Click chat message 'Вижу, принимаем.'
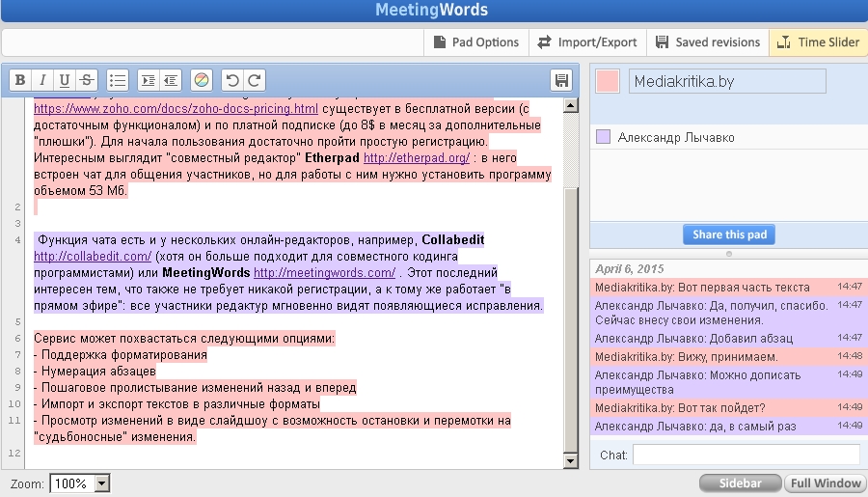868x497 pixels. 728,357
